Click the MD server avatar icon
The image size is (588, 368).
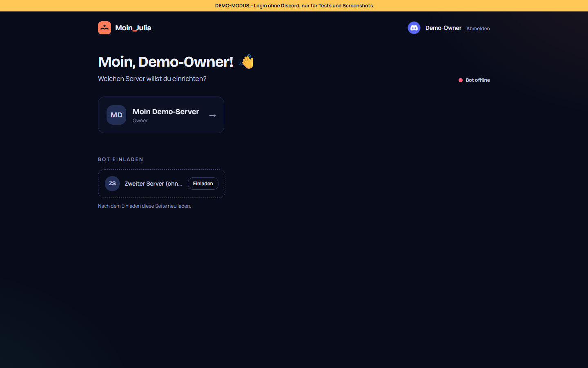pyautogui.click(x=116, y=115)
